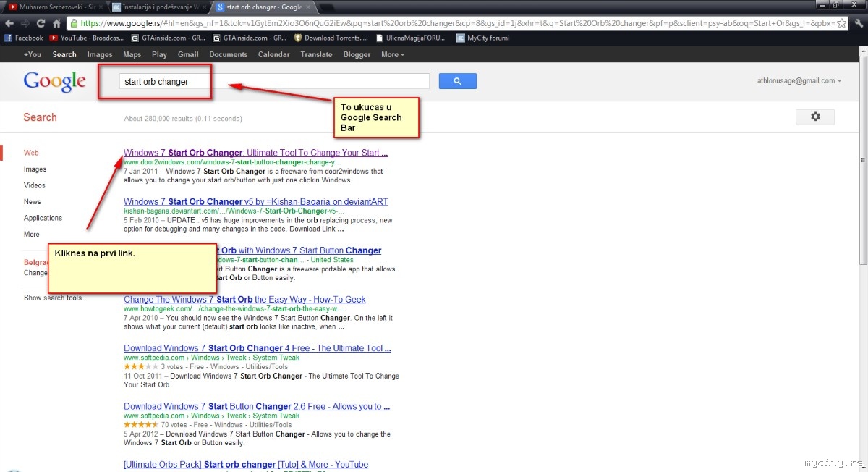Click Show search tools
Screen dimensions: 868x472
coord(53,298)
